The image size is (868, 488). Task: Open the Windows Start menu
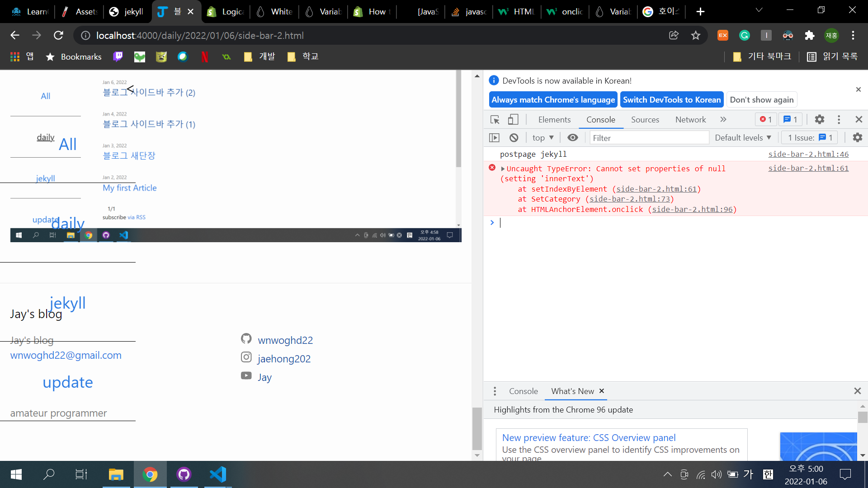click(x=16, y=474)
